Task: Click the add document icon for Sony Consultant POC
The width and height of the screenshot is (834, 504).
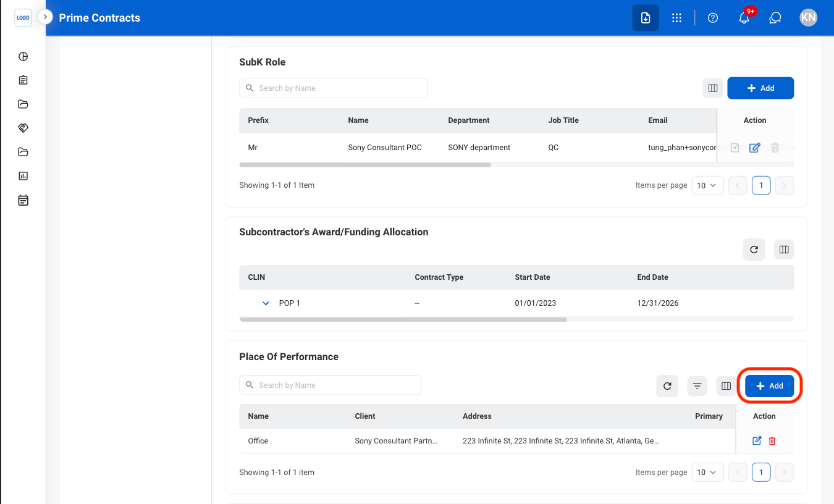Action: tap(735, 148)
